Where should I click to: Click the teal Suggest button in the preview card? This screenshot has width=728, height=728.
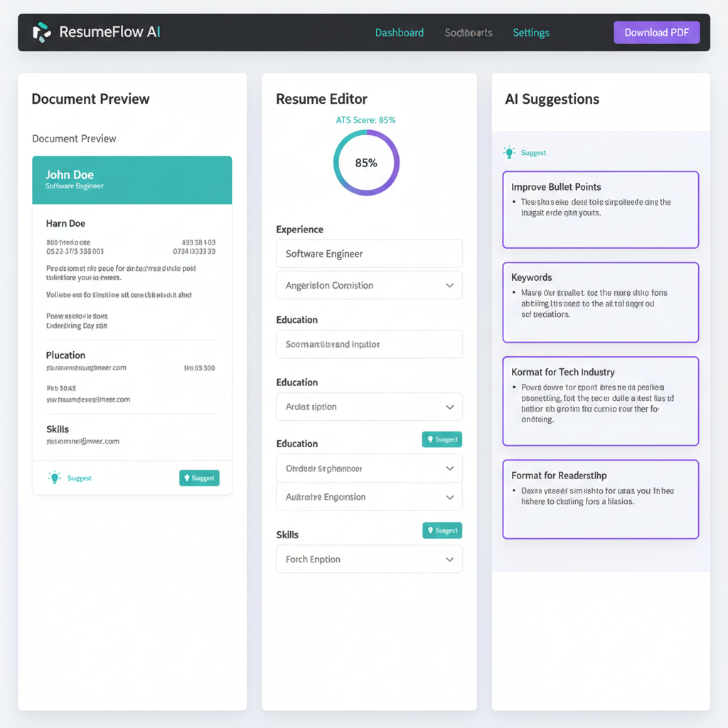199,478
